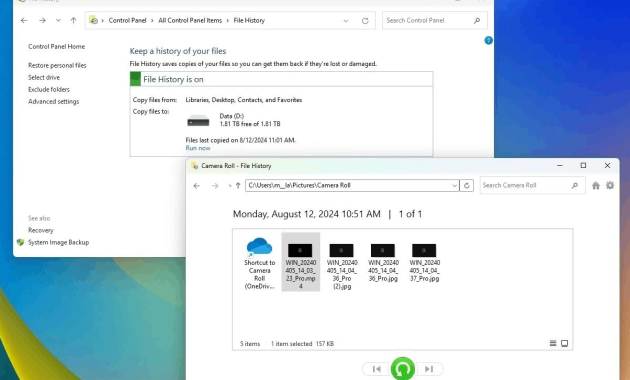Click '5 items' status bar text

pyautogui.click(x=250, y=344)
